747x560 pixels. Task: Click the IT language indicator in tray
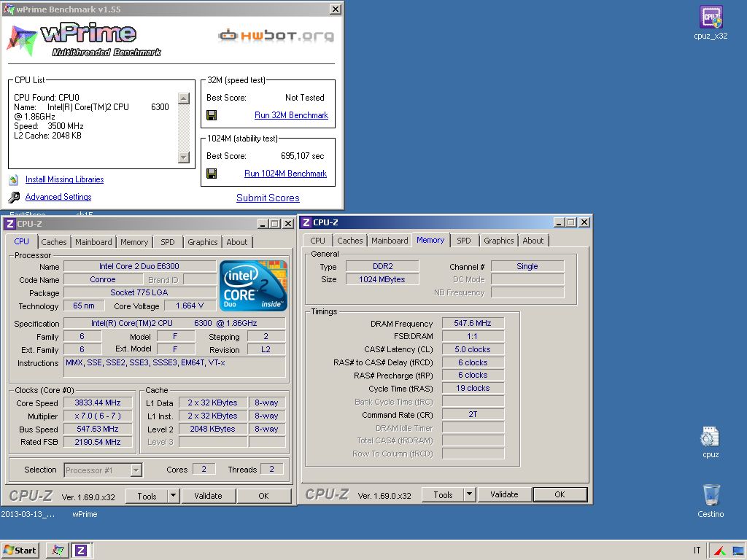tap(697, 551)
